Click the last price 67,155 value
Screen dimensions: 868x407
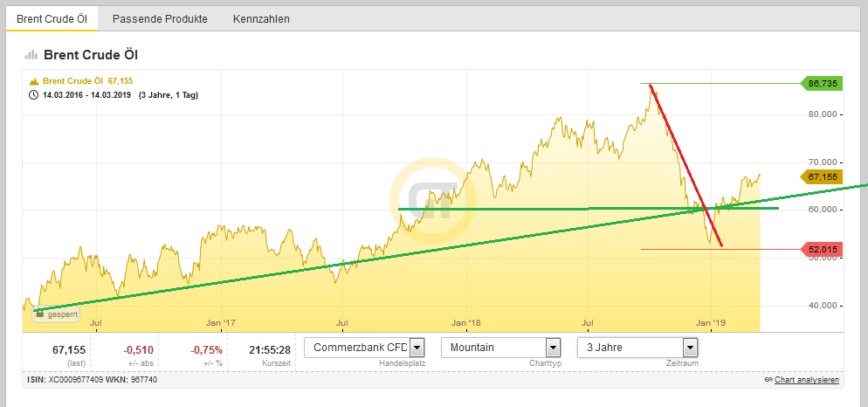click(x=69, y=350)
